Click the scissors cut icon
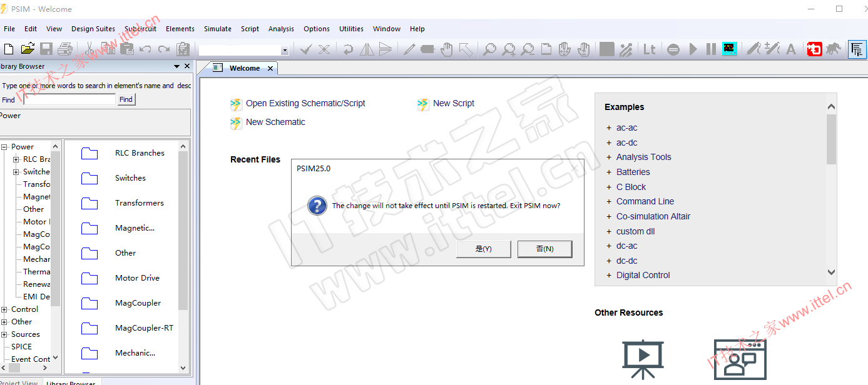 tap(89, 49)
